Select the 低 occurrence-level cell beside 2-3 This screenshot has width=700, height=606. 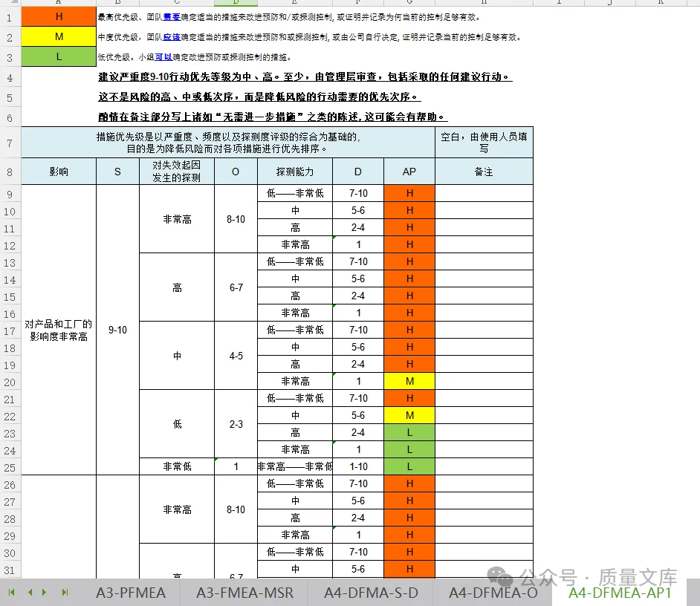(x=177, y=424)
